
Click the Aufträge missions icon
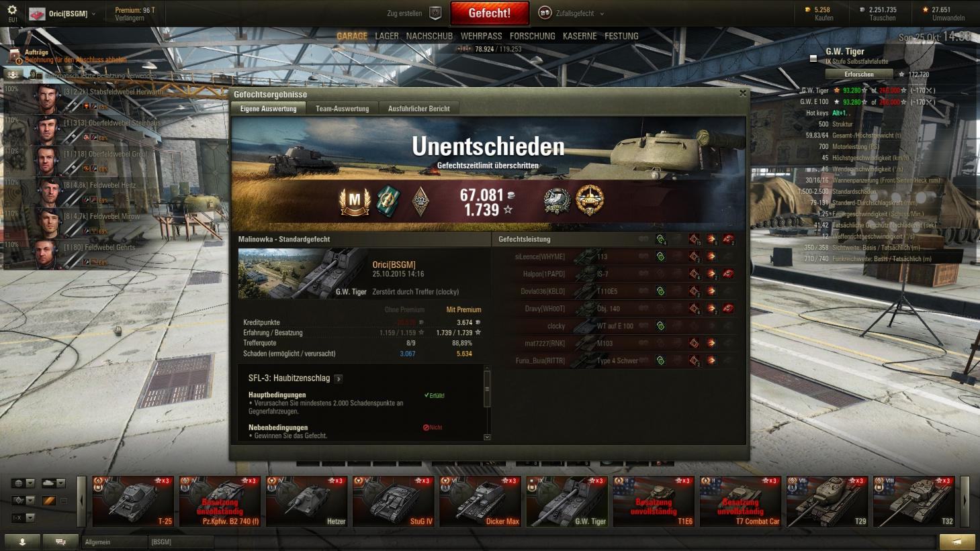pos(14,56)
